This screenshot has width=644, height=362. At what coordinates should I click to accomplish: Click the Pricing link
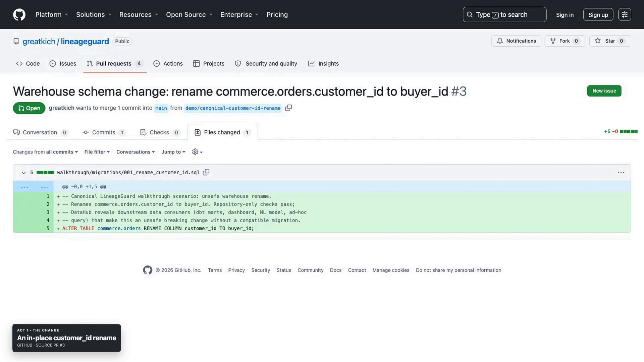click(x=277, y=14)
